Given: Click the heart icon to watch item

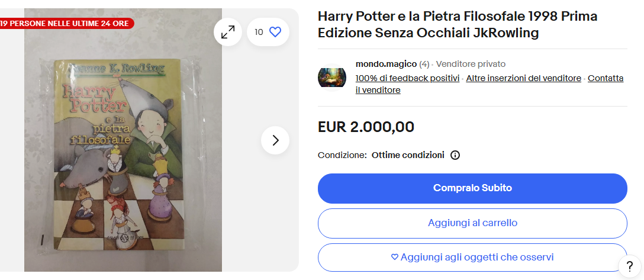Looking at the screenshot, I should tap(275, 32).
